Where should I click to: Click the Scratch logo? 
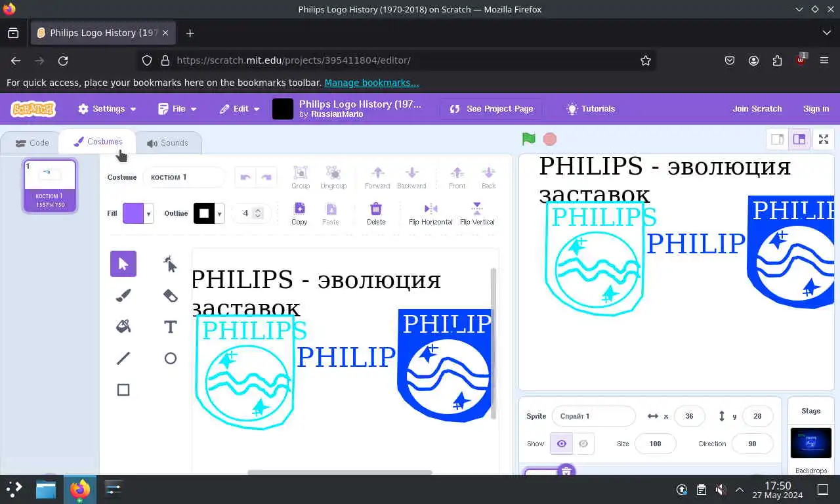(x=33, y=109)
